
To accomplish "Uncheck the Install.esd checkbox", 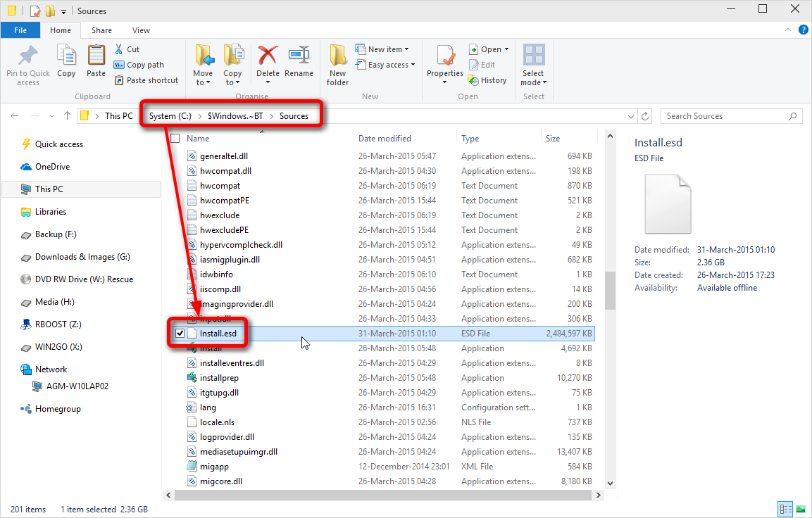I will [180, 334].
